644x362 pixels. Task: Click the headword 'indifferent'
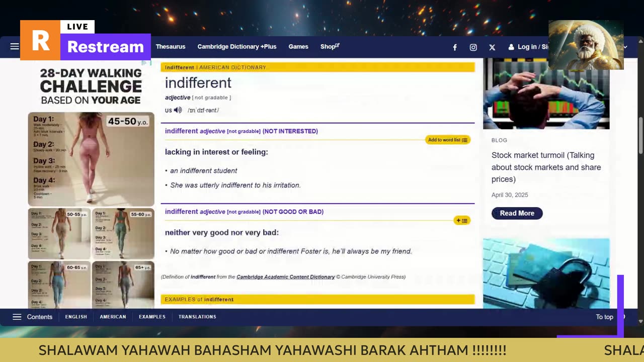pos(198,82)
